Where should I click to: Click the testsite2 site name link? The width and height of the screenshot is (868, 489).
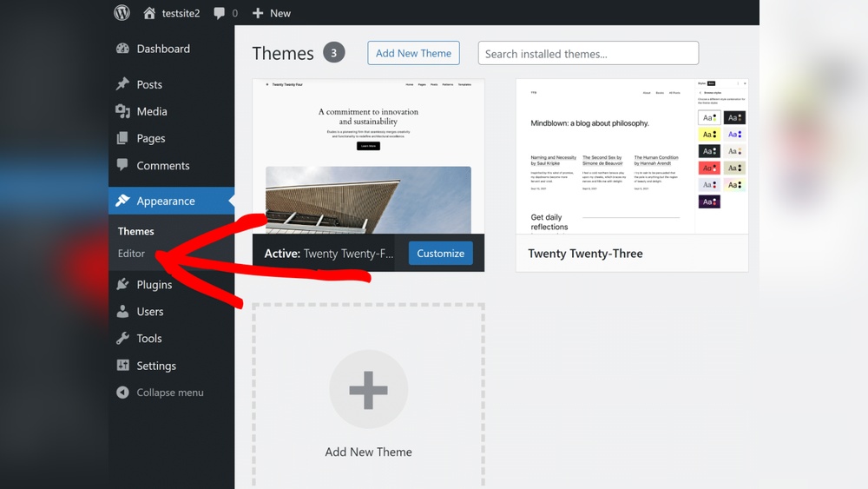(181, 13)
